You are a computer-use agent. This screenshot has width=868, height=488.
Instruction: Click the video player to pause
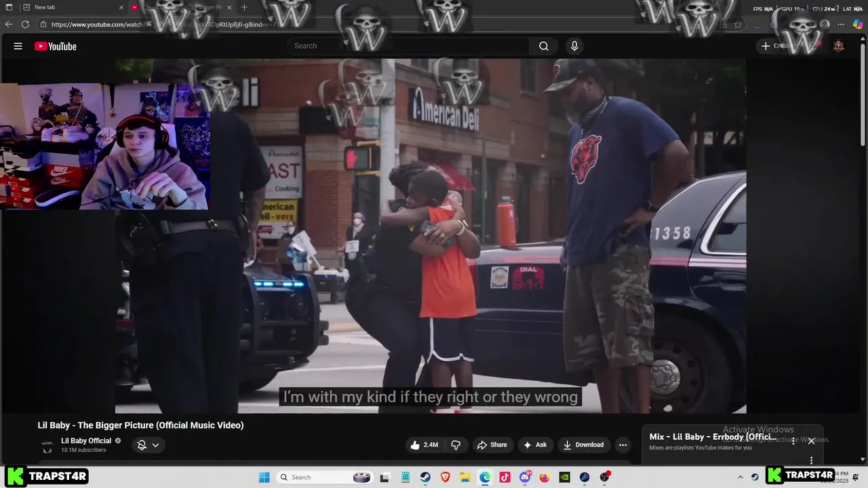coord(431,236)
